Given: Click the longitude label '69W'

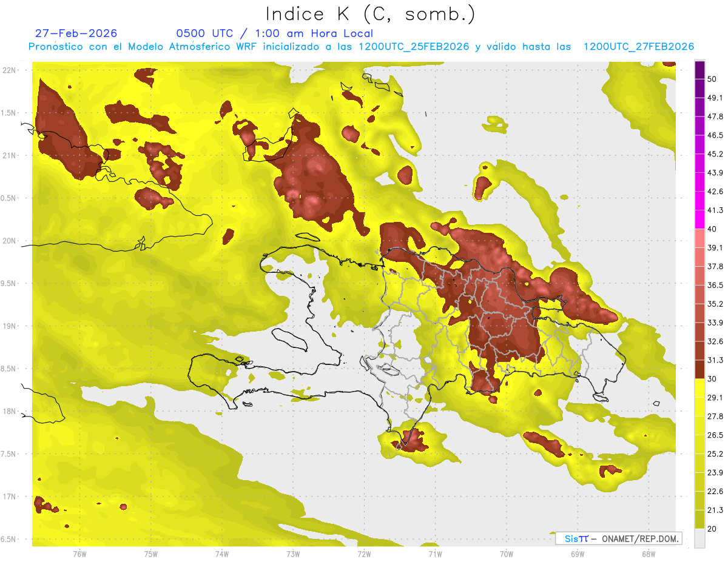Looking at the screenshot, I should [578, 554].
